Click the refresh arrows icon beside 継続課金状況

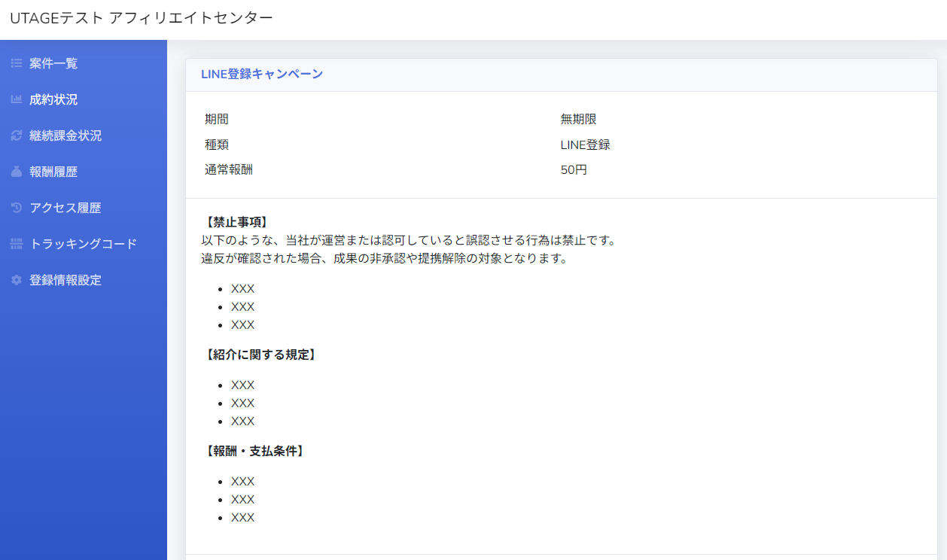click(x=16, y=135)
